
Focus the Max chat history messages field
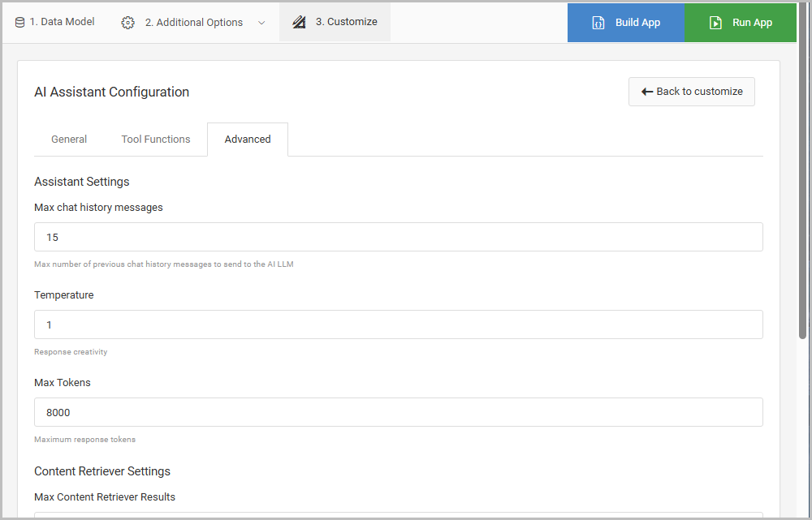coord(398,237)
